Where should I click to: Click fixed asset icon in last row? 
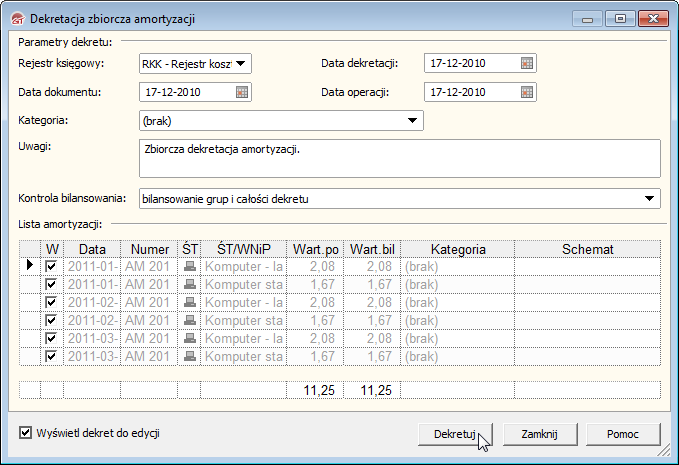(x=190, y=356)
